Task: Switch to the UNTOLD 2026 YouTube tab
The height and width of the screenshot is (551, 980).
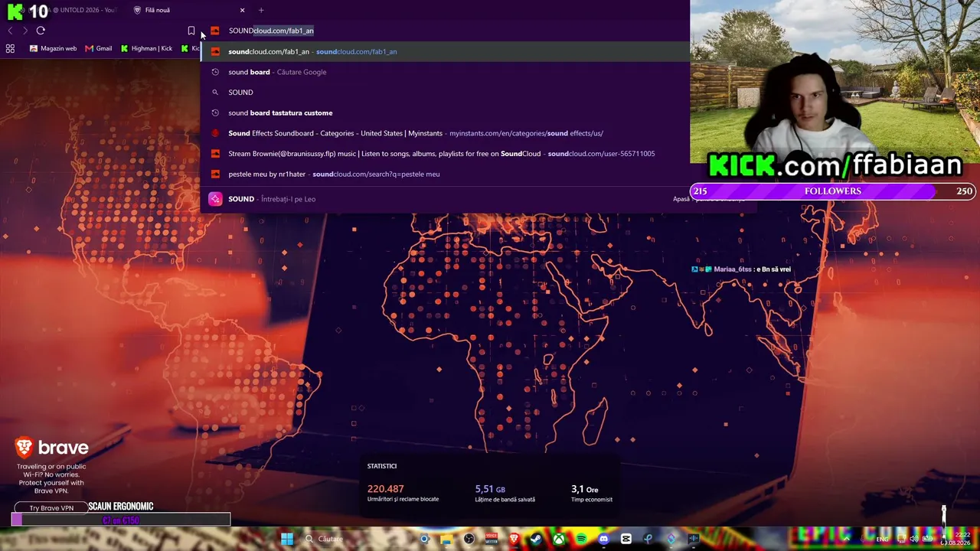Action: click(73, 10)
